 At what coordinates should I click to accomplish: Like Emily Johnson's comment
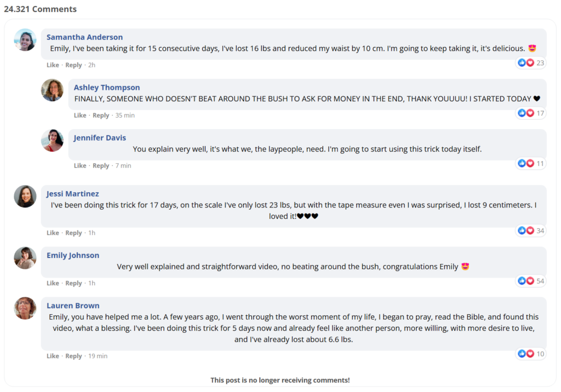coord(53,283)
